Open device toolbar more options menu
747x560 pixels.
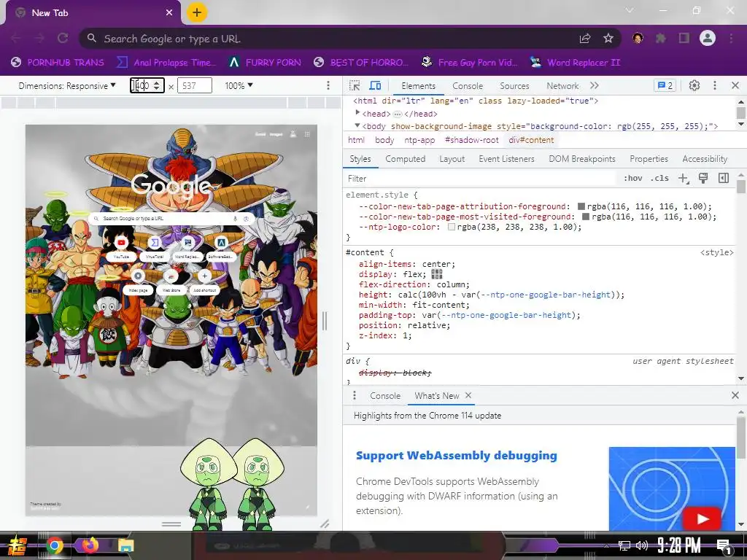point(328,85)
